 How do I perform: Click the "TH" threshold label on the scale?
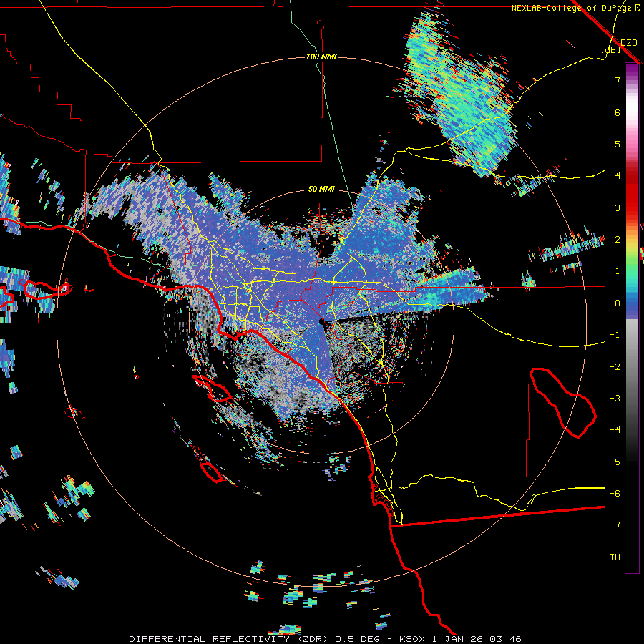point(615,557)
